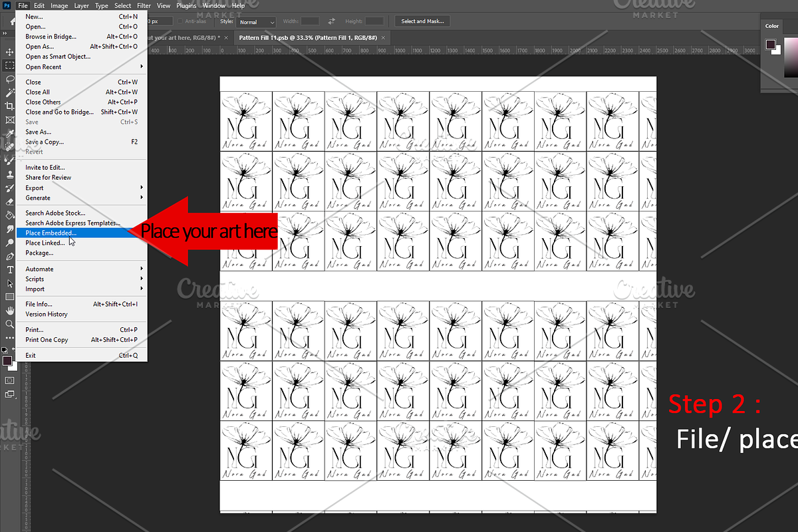Open the Style dropdown set to Normal
Viewport: 798px width, 532px height.
(256, 22)
